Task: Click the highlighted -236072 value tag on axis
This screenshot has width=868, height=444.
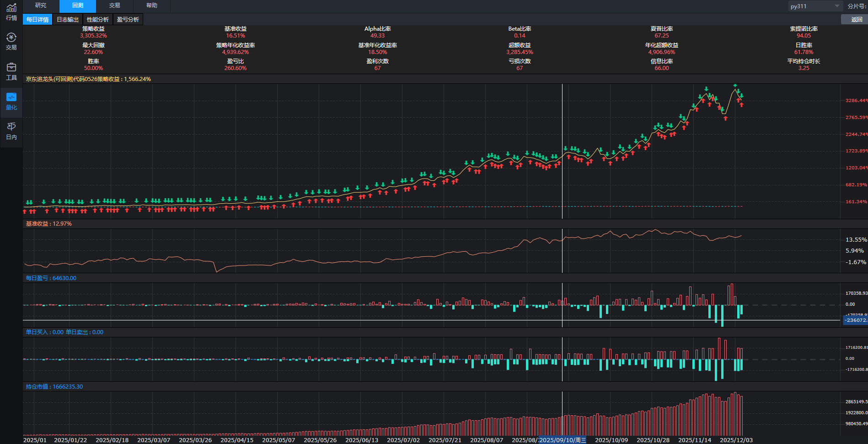Action: click(854, 320)
